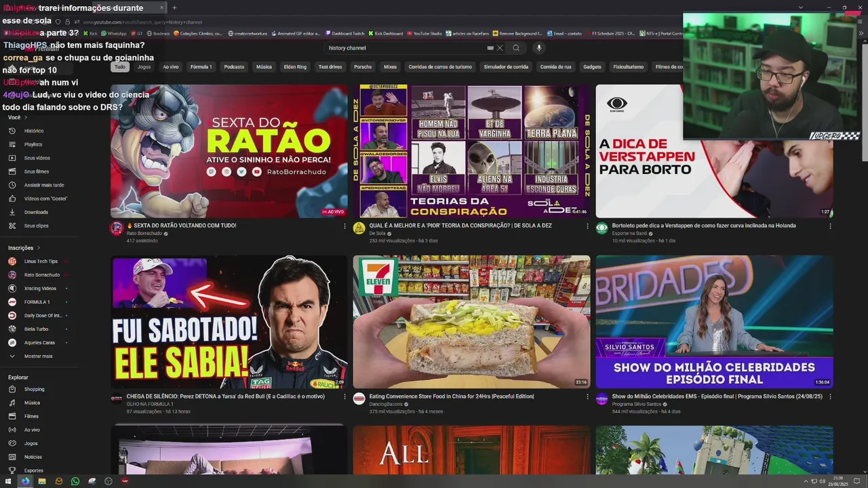This screenshot has height=488, width=868.
Task: Open the Dashboard Twitch bookmark
Action: (x=344, y=33)
